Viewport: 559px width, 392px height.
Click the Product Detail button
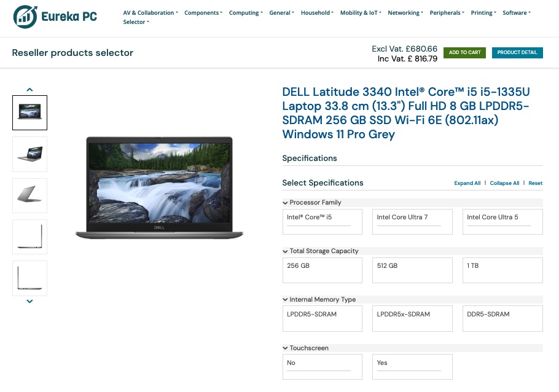(517, 52)
